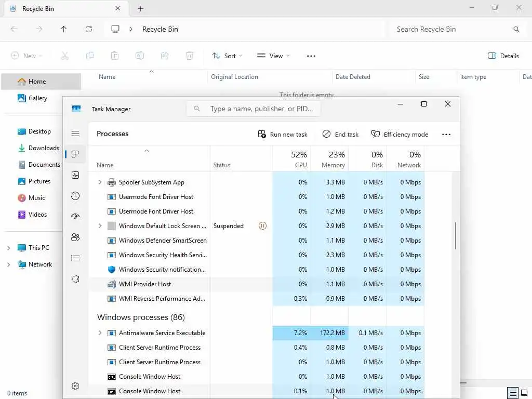Click the Copy icon in Explorer toolbar
This screenshot has width=532, height=399.
(90, 56)
